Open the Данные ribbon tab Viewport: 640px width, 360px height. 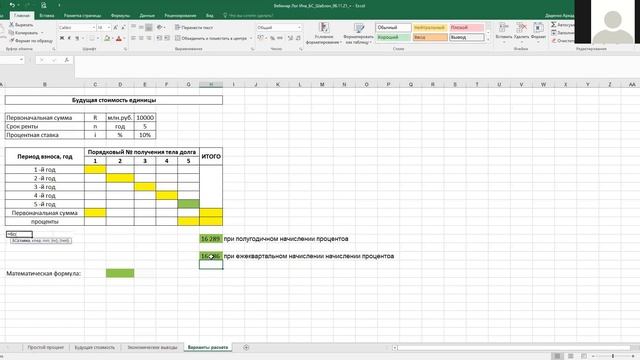(x=147, y=16)
